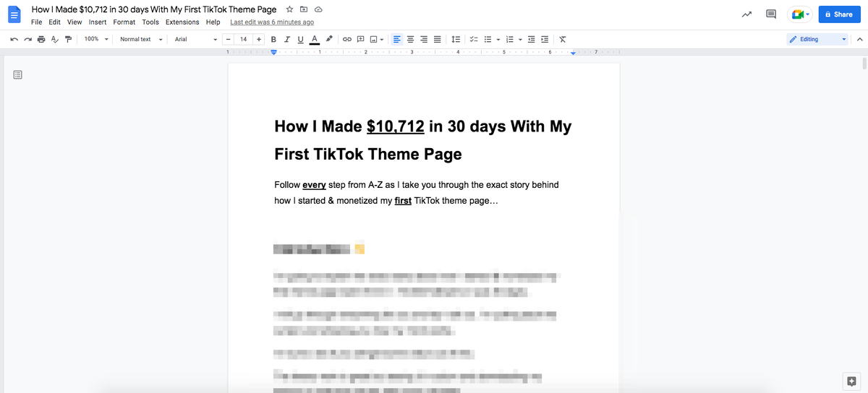The height and width of the screenshot is (393, 868).
Task: Toggle italic formatting
Action: [287, 39]
